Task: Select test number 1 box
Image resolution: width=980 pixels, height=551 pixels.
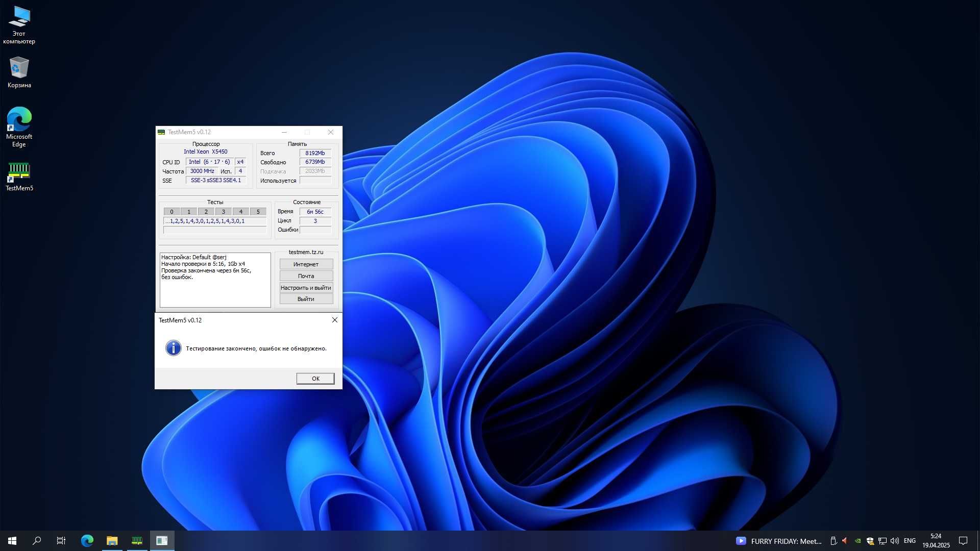Action: coord(189,212)
